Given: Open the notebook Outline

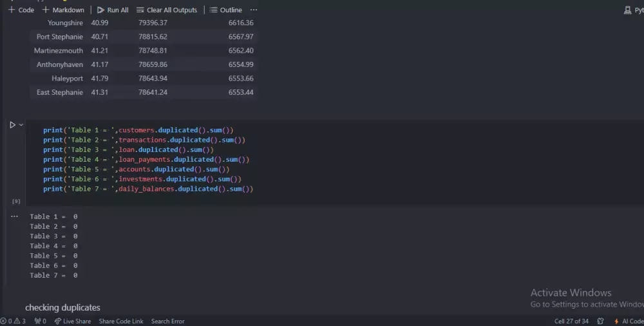Looking at the screenshot, I should click(226, 10).
